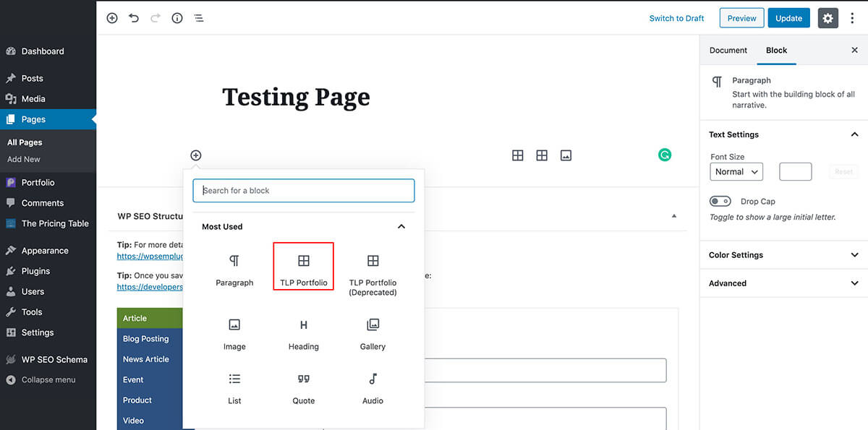Switch to the Document tab
Image resolution: width=868 pixels, height=430 pixels.
coord(728,51)
